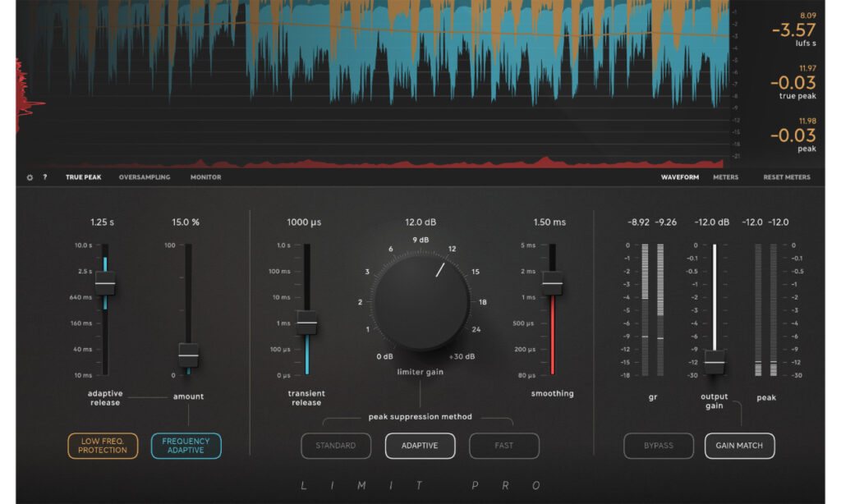
Task: Click the -0.03 true peak readout
Action: tap(793, 83)
